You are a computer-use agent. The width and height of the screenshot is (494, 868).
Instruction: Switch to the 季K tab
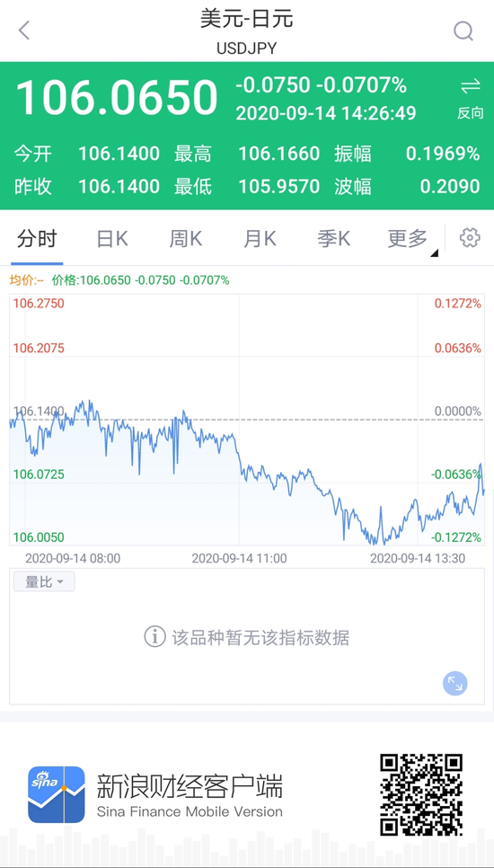333,239
